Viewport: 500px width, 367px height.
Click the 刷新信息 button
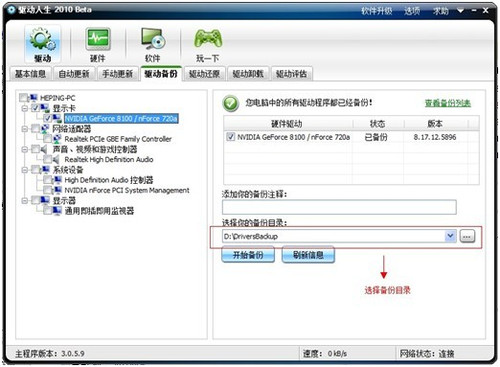(308, 255)
